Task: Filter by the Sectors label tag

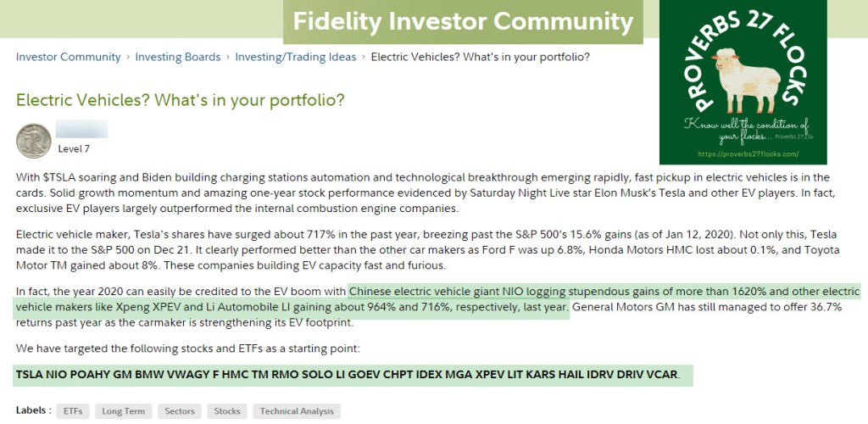Action: click(x=179, y=411)
